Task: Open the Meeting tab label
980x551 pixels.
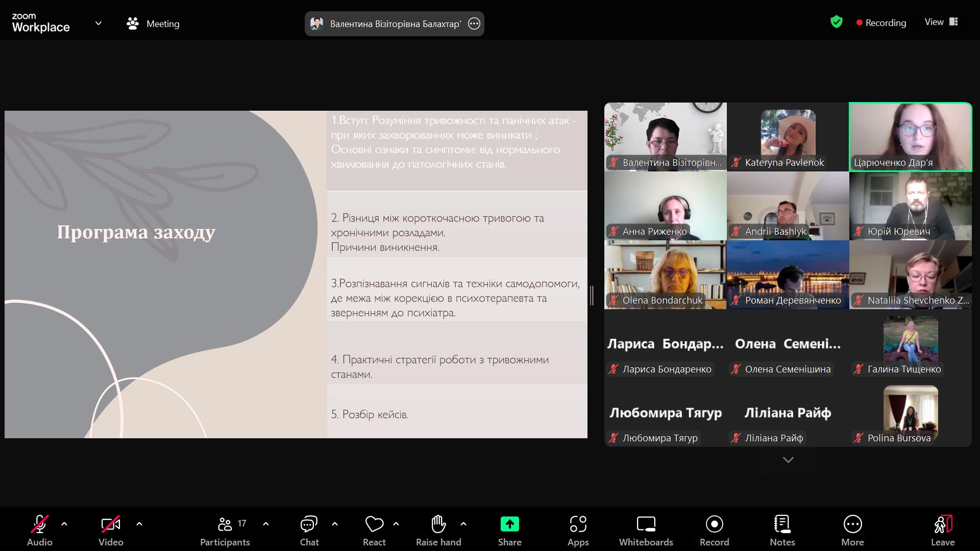Action: click(x=163, y=24)
